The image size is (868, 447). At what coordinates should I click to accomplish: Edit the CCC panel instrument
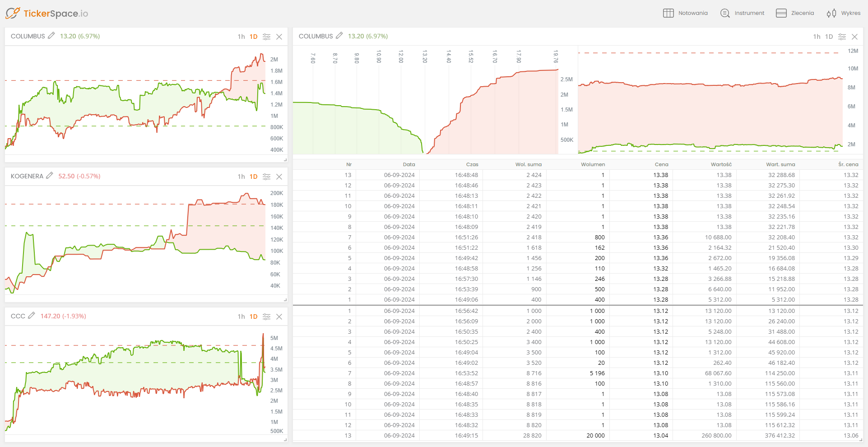coord(32,316)
